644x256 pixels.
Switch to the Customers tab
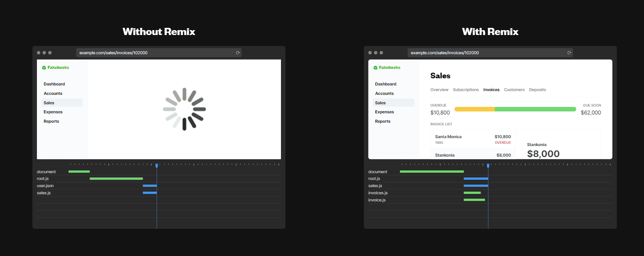coord(514,90)
